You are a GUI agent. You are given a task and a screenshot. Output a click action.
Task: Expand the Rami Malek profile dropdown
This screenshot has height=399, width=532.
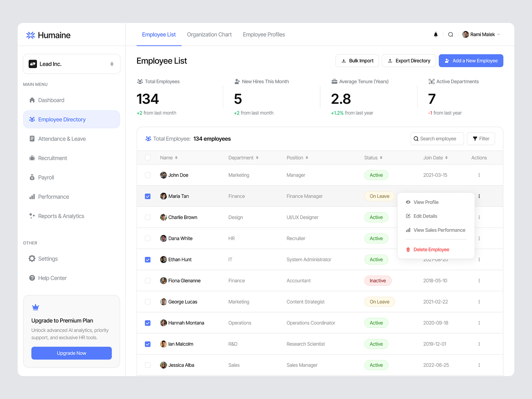pyautogui.click(x=498, y=34)
